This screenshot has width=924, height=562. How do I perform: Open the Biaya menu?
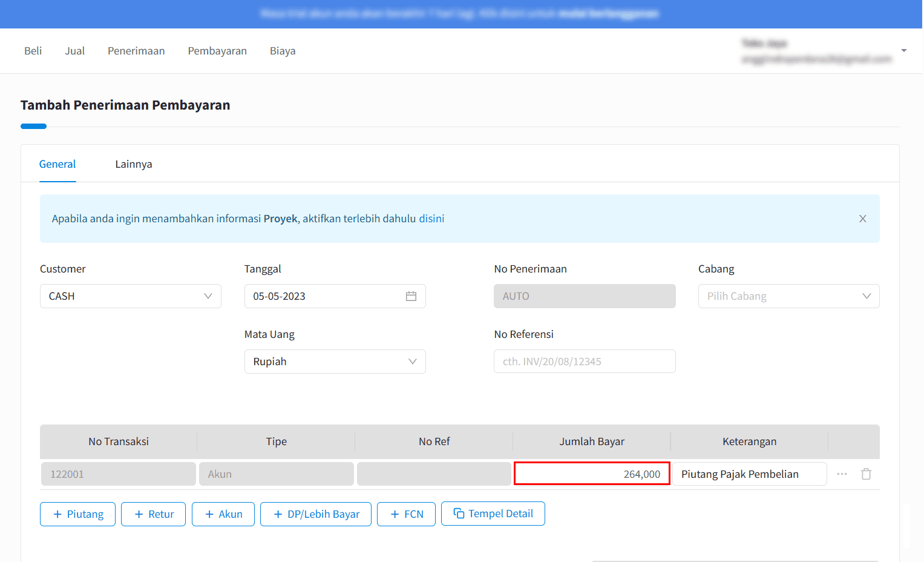(x=283, y=51)
